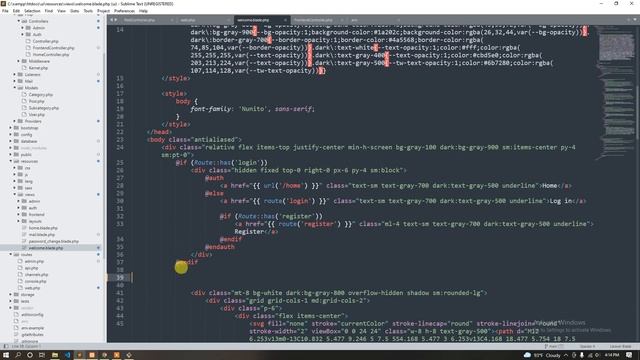Open api.php in the routes folder
This screenshot has width=640, height=360.
tap(31, 268)
